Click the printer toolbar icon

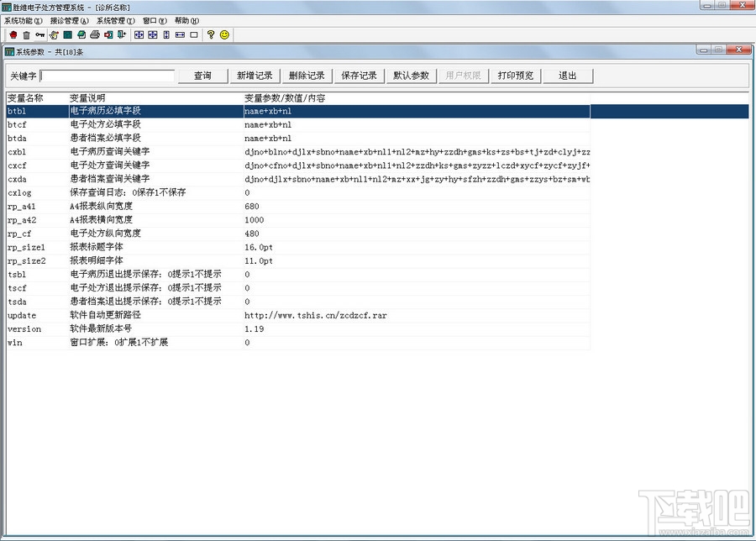point(95,34)
